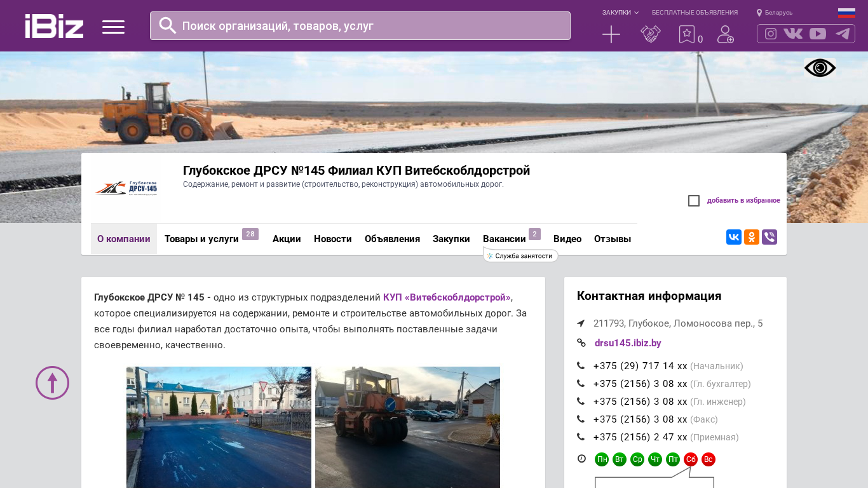
Task: Share via the Viber icon
Action: pyautogui.click(x=769, y=237)
